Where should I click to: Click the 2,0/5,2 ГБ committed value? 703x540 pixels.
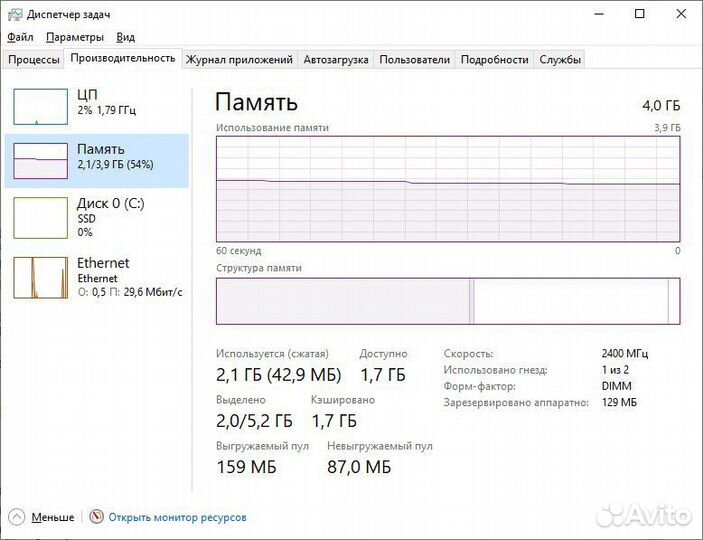254,421
